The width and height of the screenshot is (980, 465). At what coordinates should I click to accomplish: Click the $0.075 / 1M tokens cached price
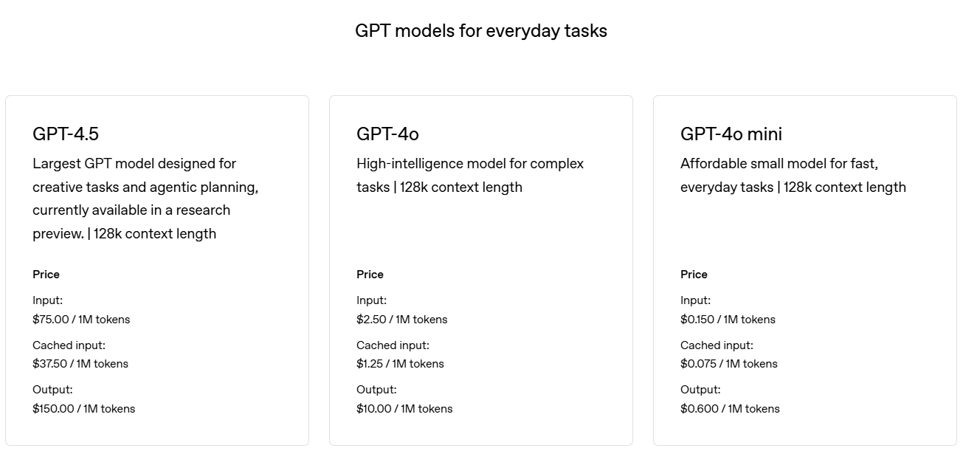point(729,364)
